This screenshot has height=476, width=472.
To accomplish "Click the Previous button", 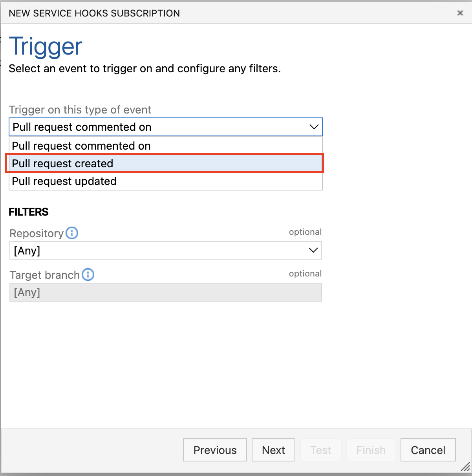I will [x=215, y=450].
